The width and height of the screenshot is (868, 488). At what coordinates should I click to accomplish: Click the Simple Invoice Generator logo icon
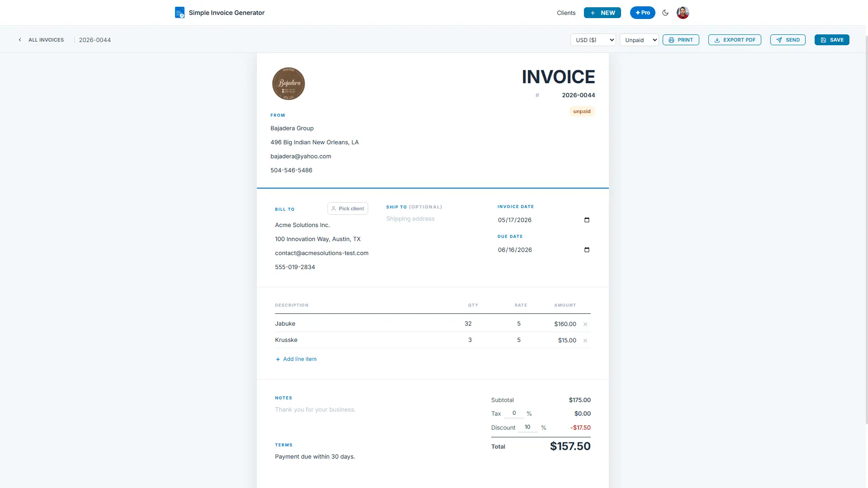[x=180, y=13]
